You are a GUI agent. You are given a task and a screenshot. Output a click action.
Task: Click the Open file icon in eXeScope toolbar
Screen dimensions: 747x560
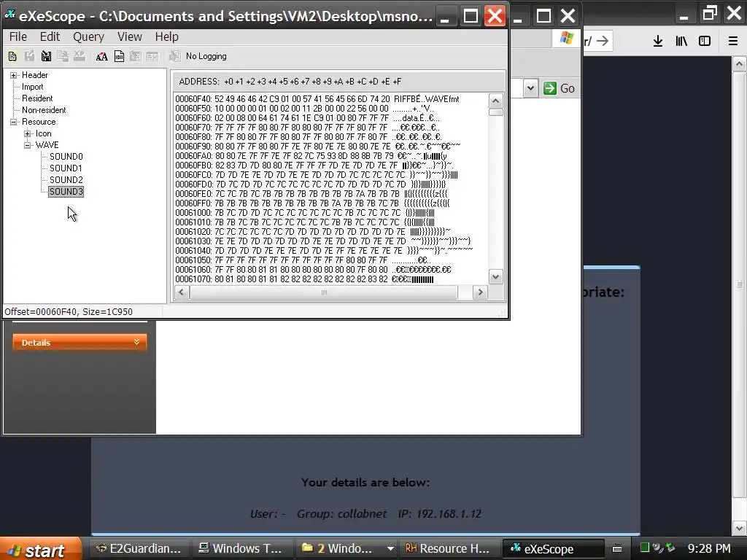click(x=12, y=57)
